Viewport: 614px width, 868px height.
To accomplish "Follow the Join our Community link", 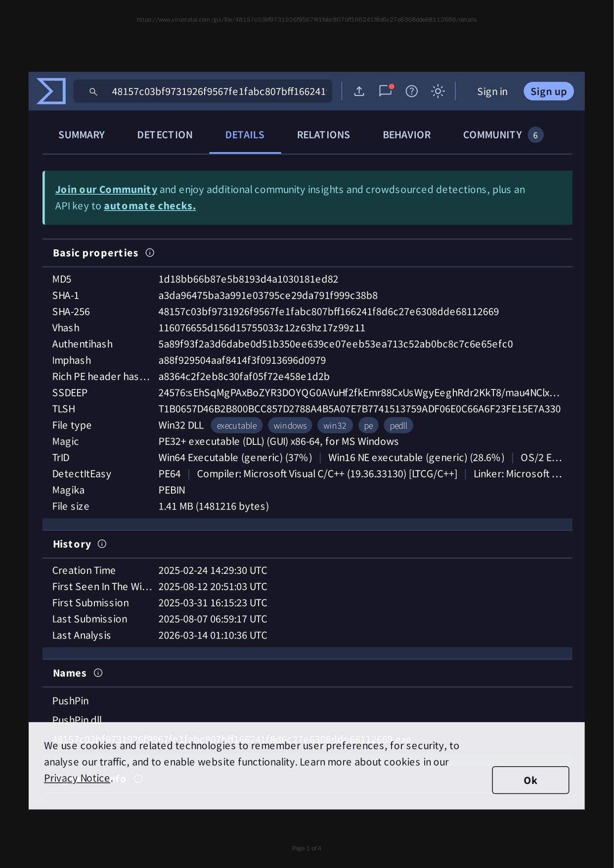I will click(106, 190).
